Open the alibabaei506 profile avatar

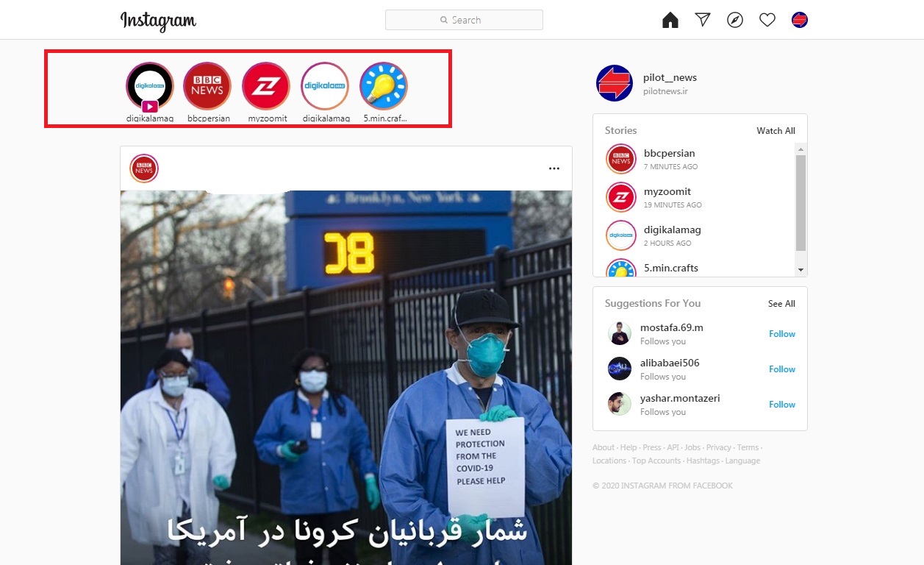(620, 369)
